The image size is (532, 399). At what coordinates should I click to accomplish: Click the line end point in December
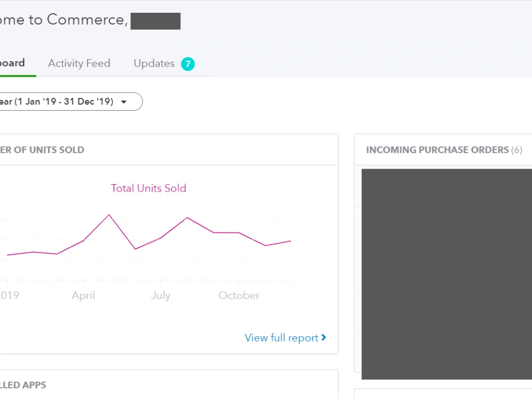(291, 241)
